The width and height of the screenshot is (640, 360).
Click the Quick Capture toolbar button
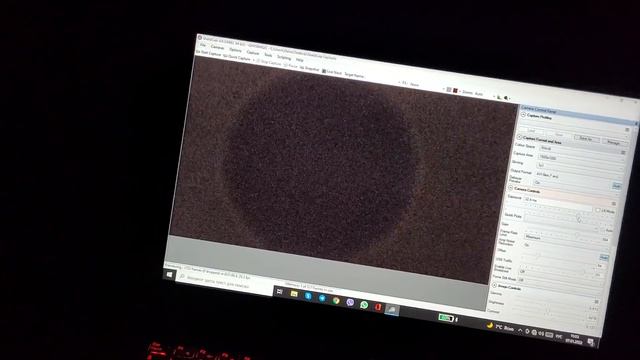coord(237,58)
